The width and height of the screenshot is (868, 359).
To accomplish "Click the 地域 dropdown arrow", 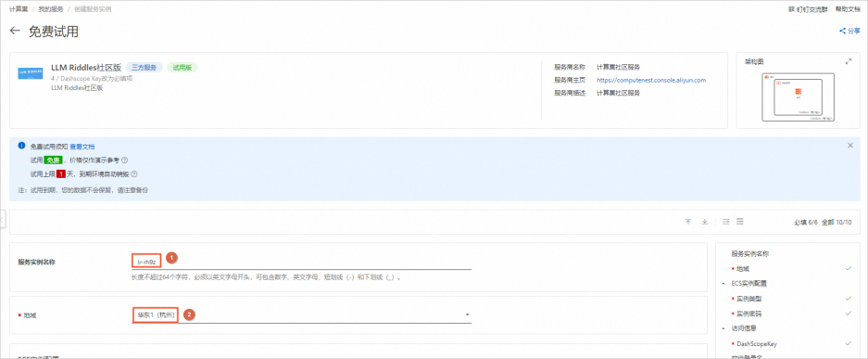I will pos(468,314).
